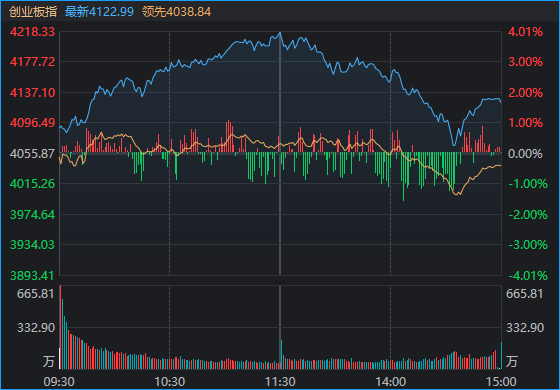Click the 4218.33 top price axis label
560x390 pixels.
tap(32, 32)
